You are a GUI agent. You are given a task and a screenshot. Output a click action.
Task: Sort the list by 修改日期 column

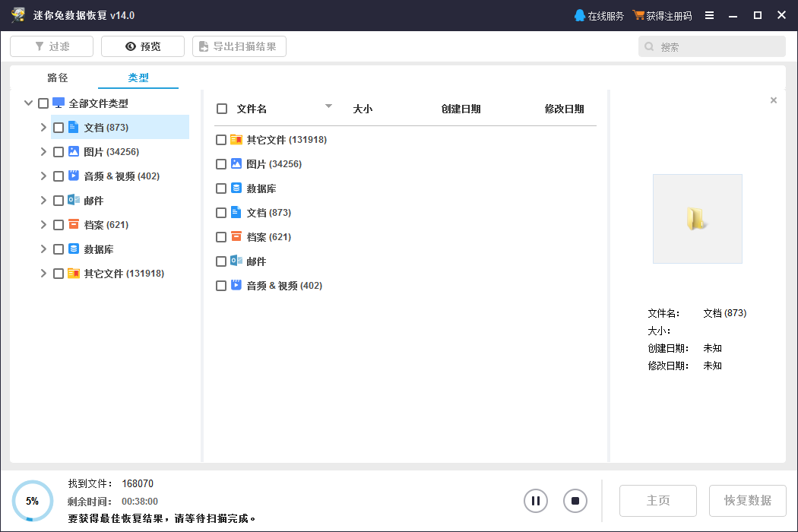564,109
